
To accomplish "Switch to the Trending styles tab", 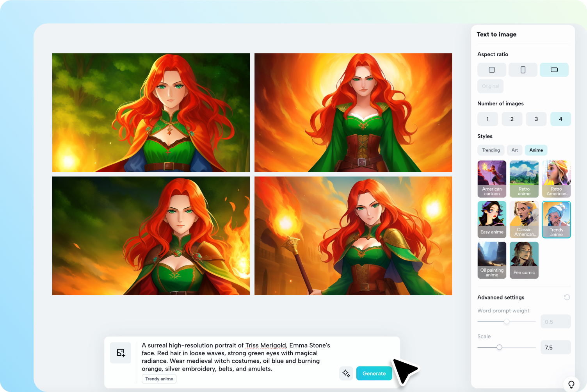I will (491, 150).
